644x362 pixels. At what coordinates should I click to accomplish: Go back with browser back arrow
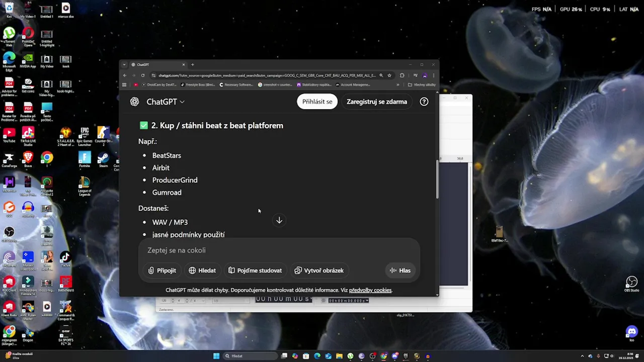[125, 75]
